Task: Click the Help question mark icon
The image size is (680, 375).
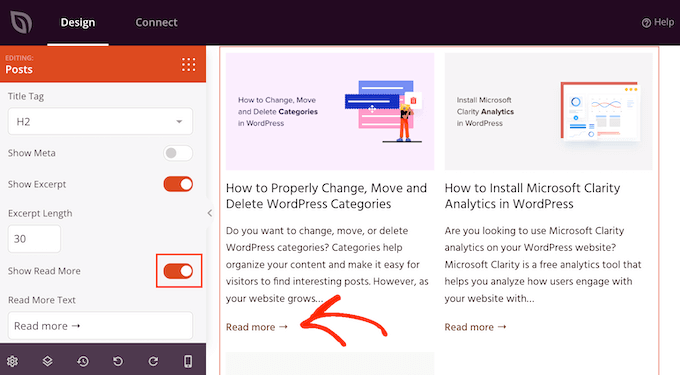Action: point(646,23)
